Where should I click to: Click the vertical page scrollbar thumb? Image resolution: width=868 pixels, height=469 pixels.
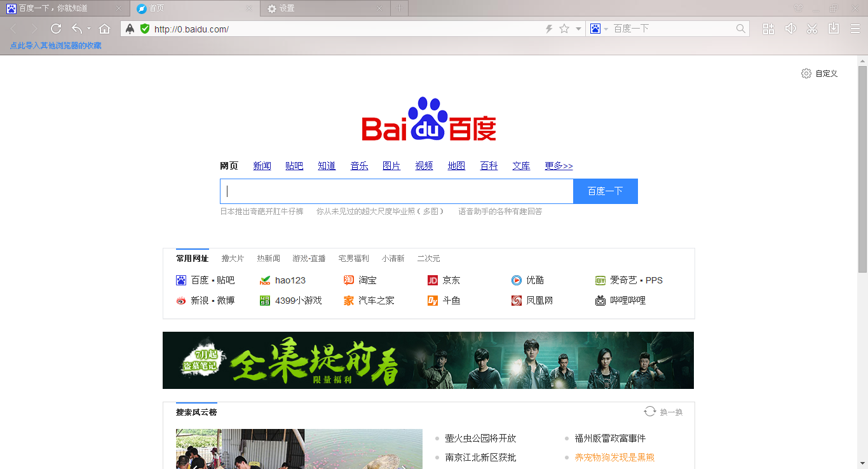[862, 168]
